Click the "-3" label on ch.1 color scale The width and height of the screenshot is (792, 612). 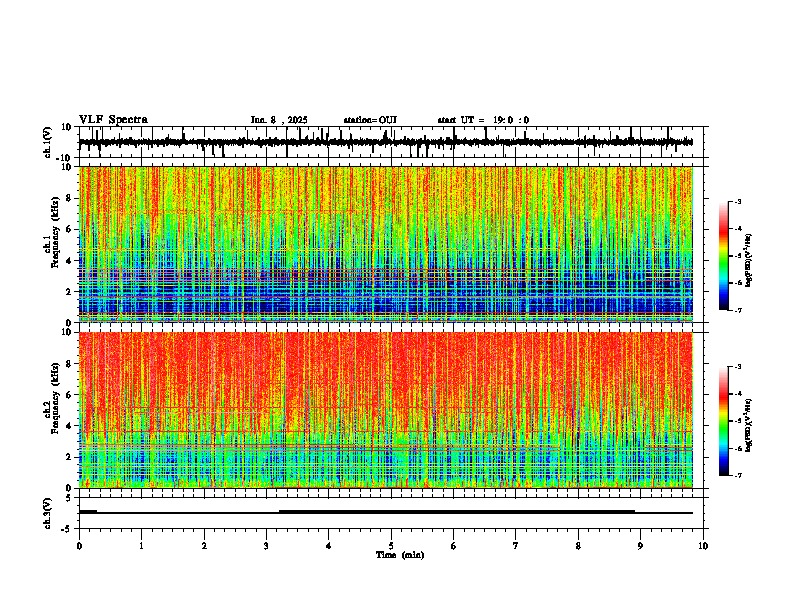737,201
